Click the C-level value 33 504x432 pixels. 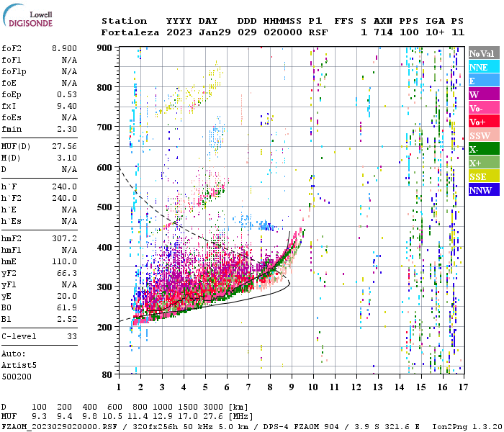[72, 336]
